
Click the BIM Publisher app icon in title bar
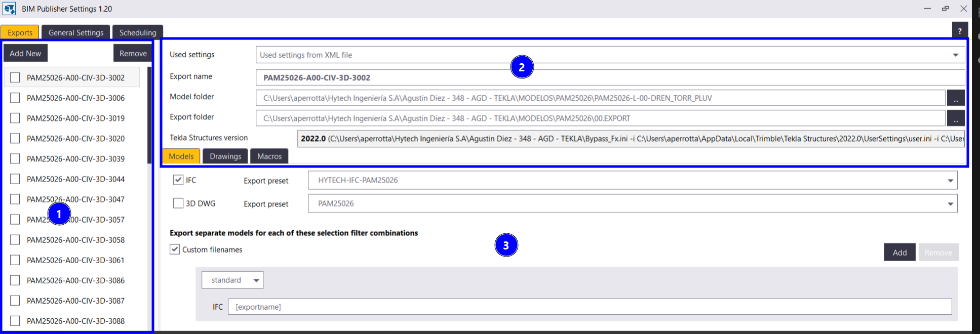pyautogui.click(x=9, y=9)
